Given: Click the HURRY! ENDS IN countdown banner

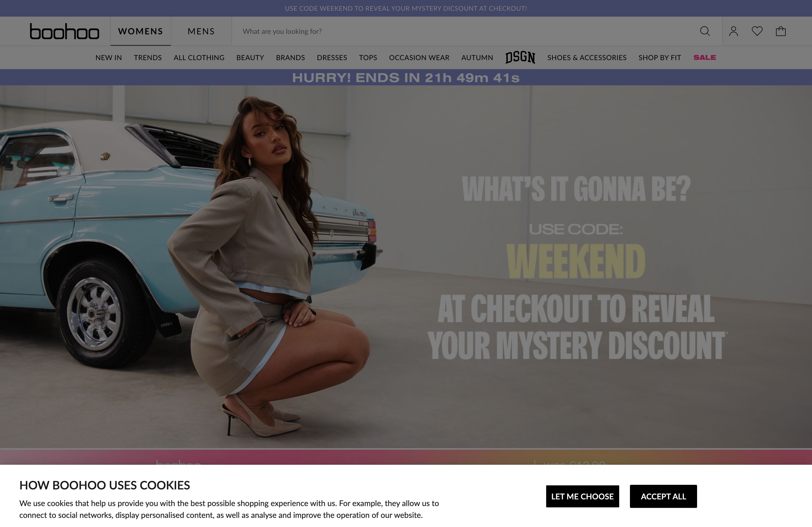Looking at the screenshot, I should (x=406, y=77).
